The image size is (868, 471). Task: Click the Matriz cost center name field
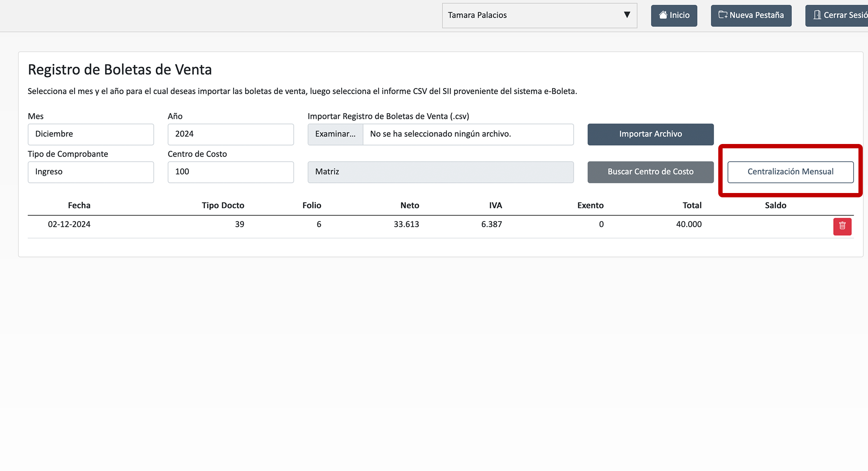point(440,172)
